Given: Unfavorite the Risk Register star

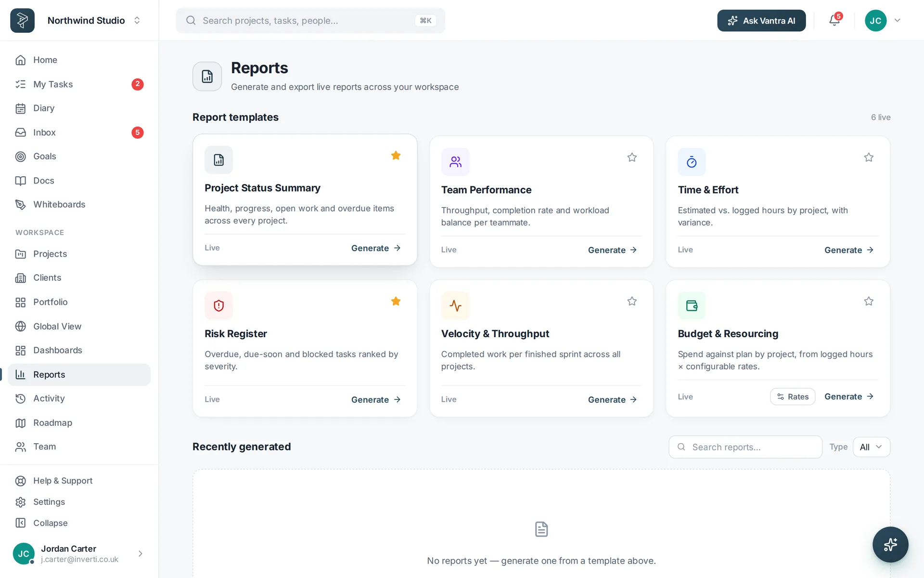Looking at the screenshot, I should click(x=396, y=301).
